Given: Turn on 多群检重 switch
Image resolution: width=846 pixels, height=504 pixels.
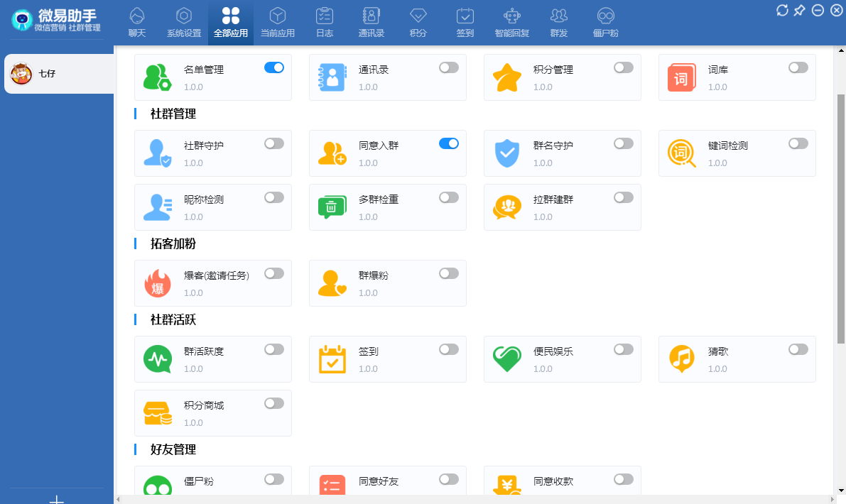Looking at the screenshot, I should pyautogui.click(x=449, y=197).
